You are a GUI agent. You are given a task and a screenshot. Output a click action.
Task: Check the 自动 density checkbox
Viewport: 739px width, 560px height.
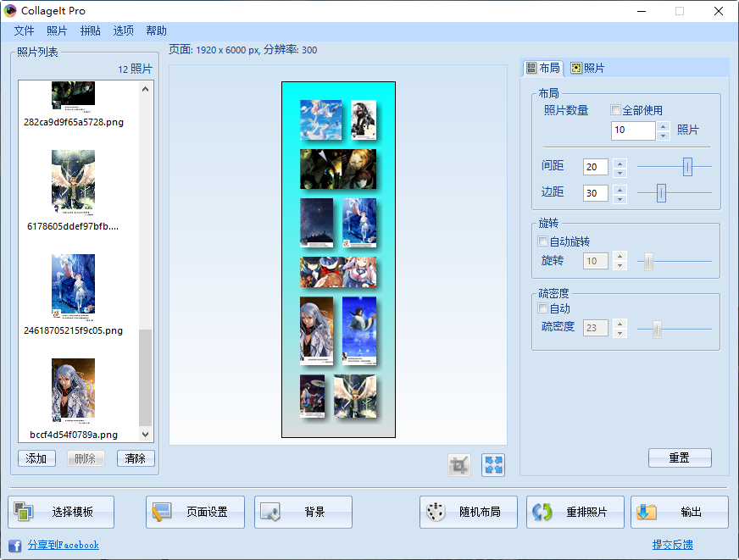[542, 308]
